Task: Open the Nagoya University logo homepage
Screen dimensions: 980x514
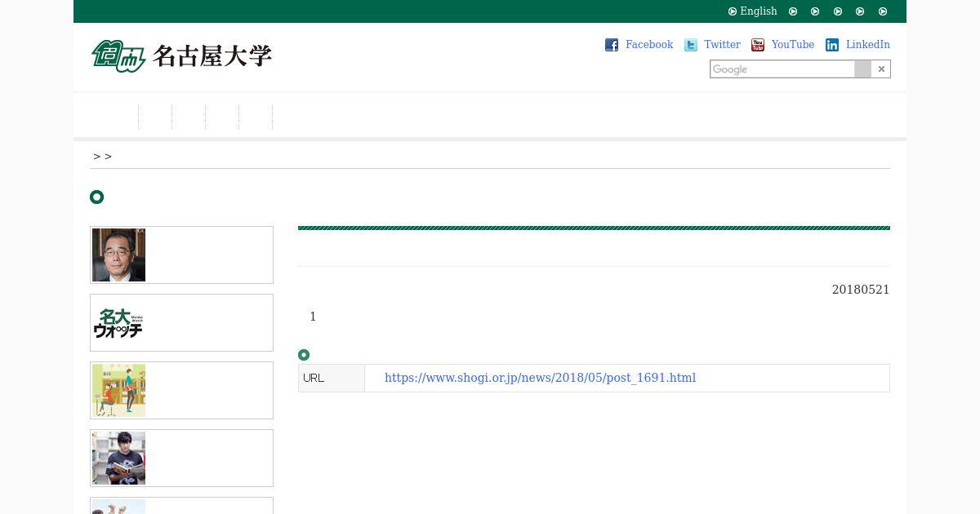Action: [181, 56]
